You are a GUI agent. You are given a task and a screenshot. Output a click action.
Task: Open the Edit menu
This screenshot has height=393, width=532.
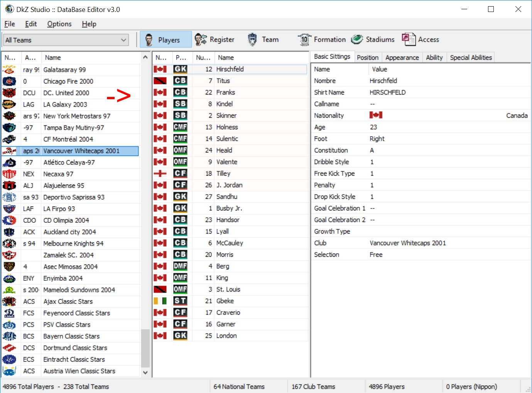(x=31, y=24)
